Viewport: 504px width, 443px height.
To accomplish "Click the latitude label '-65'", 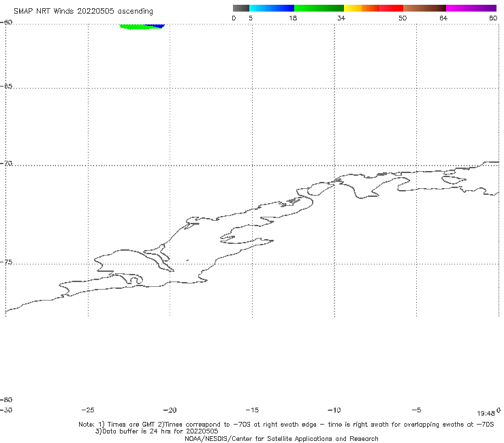I will click(x=6, y=87).
